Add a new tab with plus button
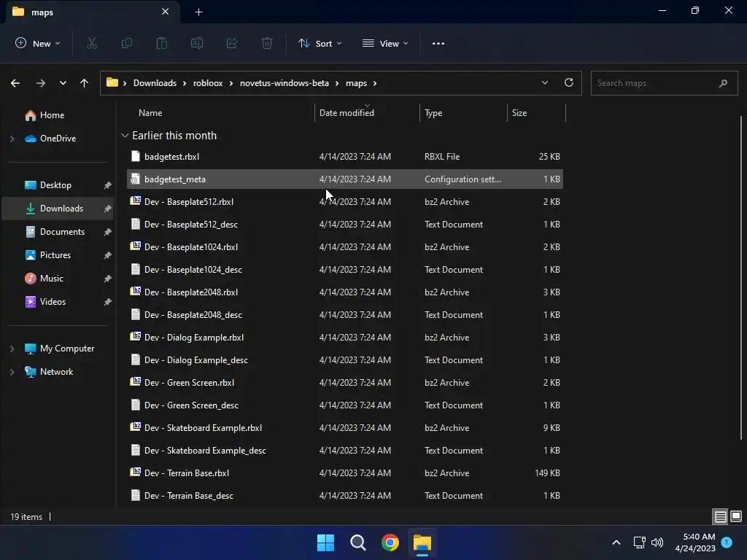The image size is (747, 560). pyautogui.click(x=199, y=12)
